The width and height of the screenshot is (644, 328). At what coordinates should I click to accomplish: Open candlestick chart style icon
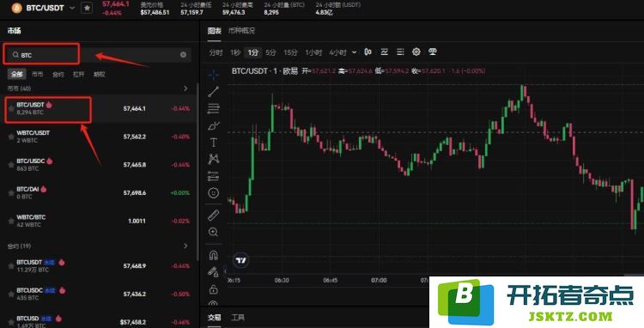pyautogui.click(x=368, y=52)
